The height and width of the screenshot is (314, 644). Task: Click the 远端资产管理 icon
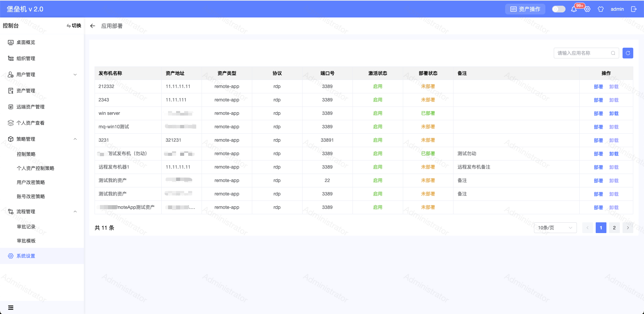(11, 107)
